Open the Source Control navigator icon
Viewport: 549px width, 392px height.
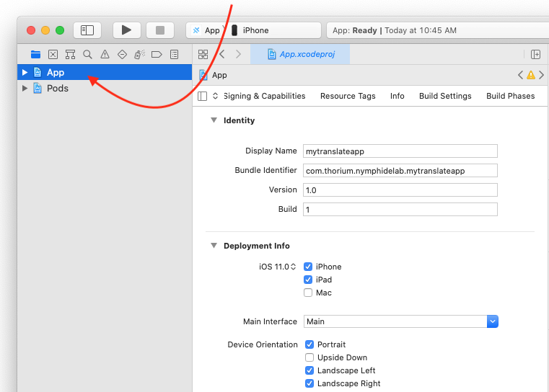pyautogui.click(x=53, y=54)
